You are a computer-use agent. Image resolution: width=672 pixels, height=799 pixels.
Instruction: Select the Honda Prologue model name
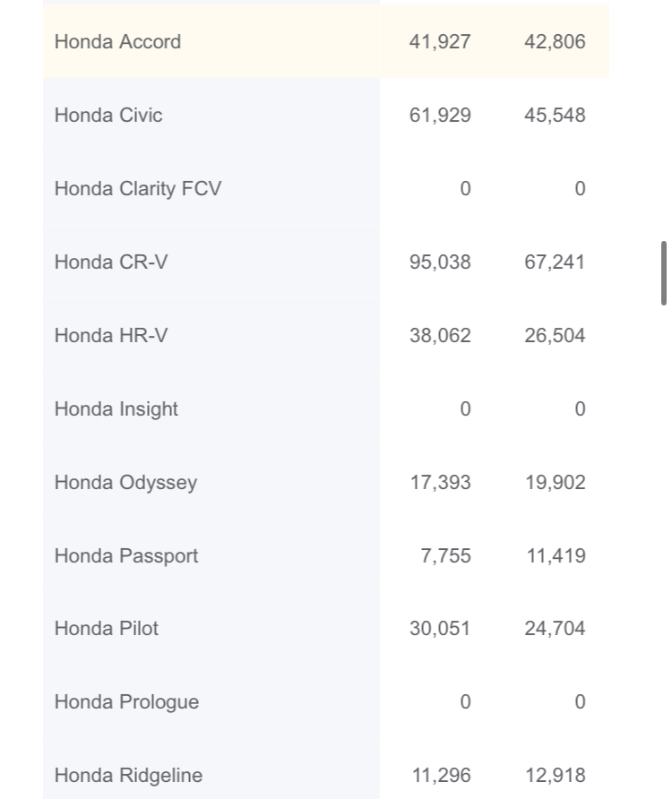click(126, 702)
